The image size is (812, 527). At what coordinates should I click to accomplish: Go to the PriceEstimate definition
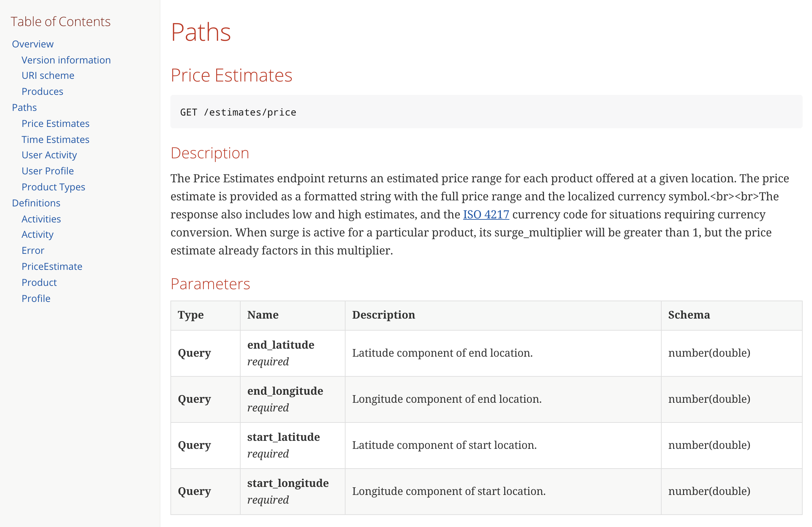[x=52, y=266]
